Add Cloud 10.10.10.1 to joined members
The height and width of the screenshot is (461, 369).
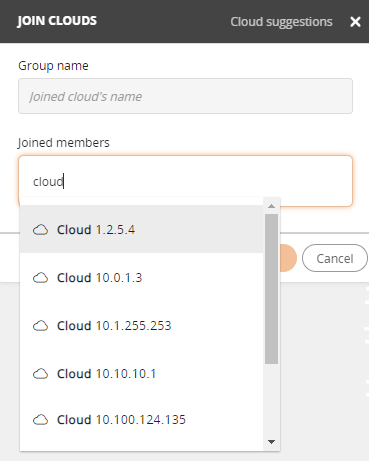click(142, 373)
